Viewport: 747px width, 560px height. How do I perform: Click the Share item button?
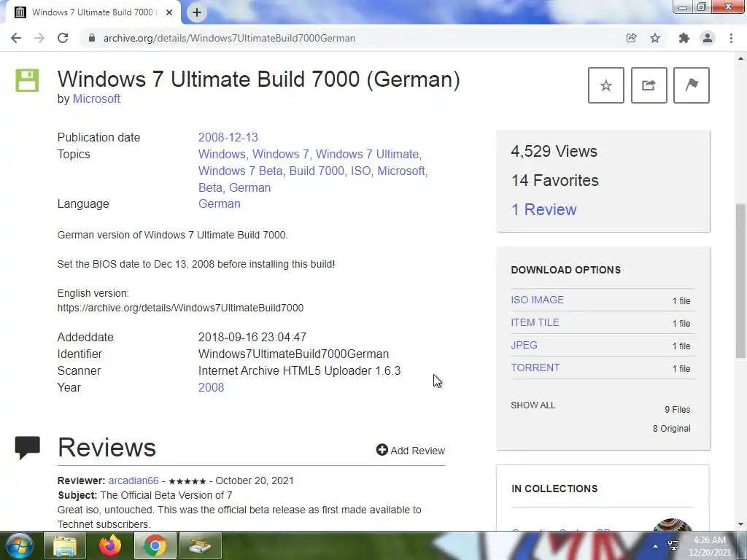(649, 85)
